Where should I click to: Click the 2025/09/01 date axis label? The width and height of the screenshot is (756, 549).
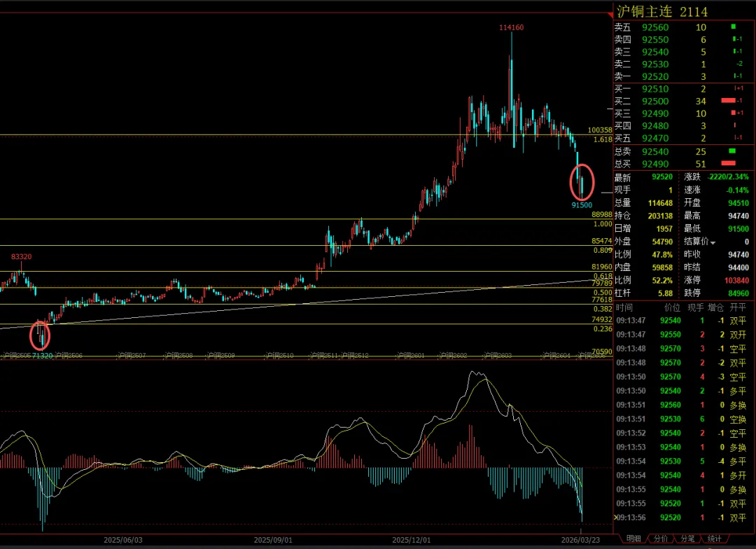(273, 540)
